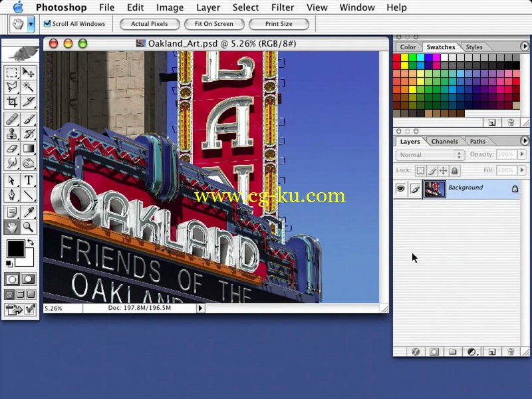Select the History Brush tool

(29, 134)
